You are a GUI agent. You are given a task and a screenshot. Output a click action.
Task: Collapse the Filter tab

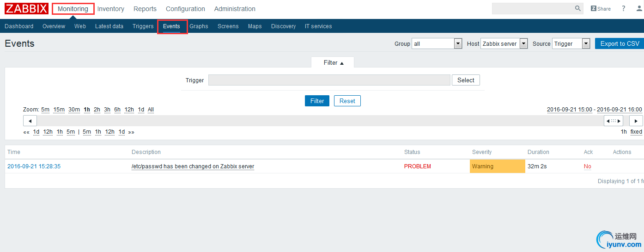(x=333, y=62)
